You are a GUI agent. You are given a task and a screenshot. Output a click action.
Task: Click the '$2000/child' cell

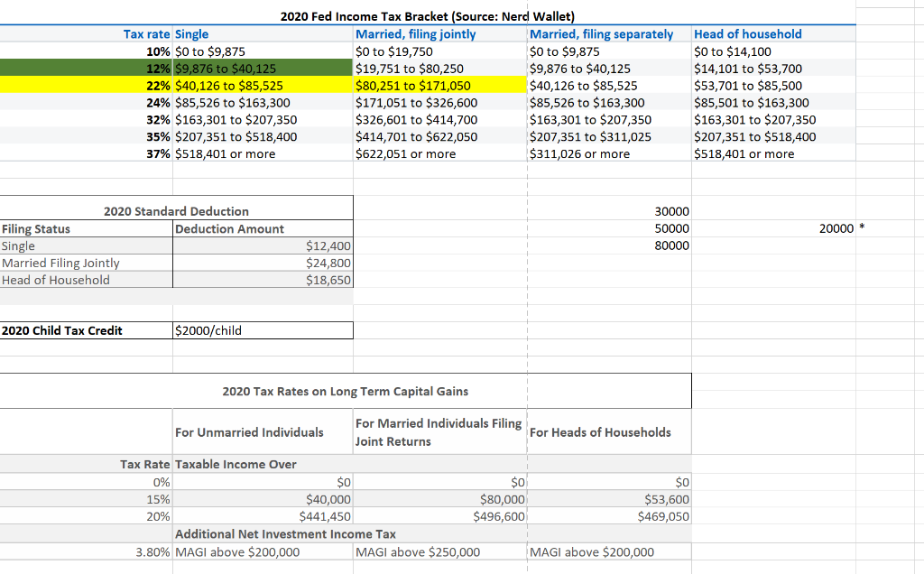(x=263, y=330)
